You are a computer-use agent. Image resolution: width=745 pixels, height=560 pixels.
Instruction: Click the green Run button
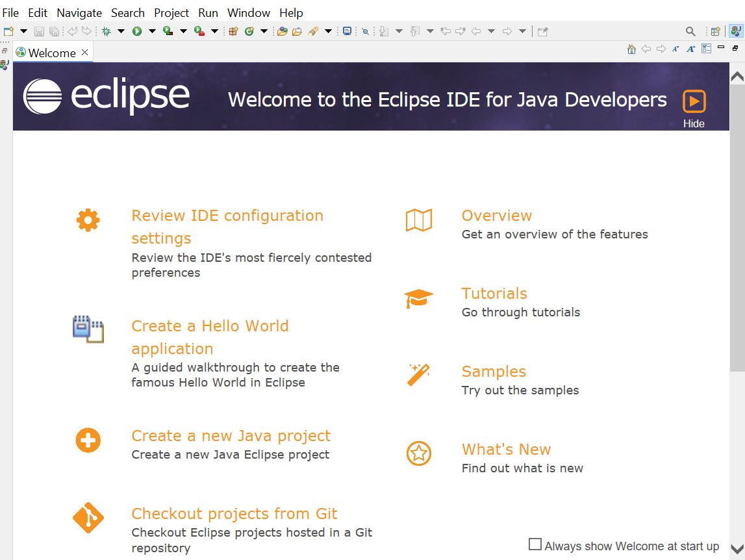137,31
